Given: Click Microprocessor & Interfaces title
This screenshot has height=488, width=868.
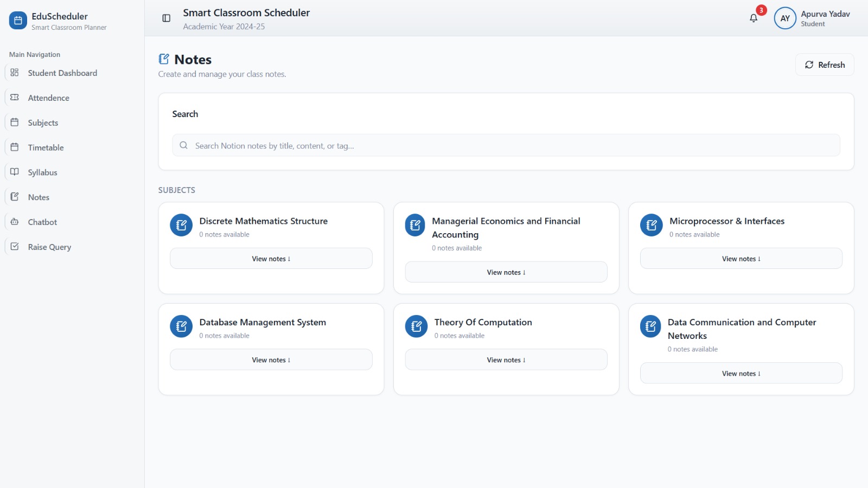Looking at the screenshot, I should (x=727, y=221).
